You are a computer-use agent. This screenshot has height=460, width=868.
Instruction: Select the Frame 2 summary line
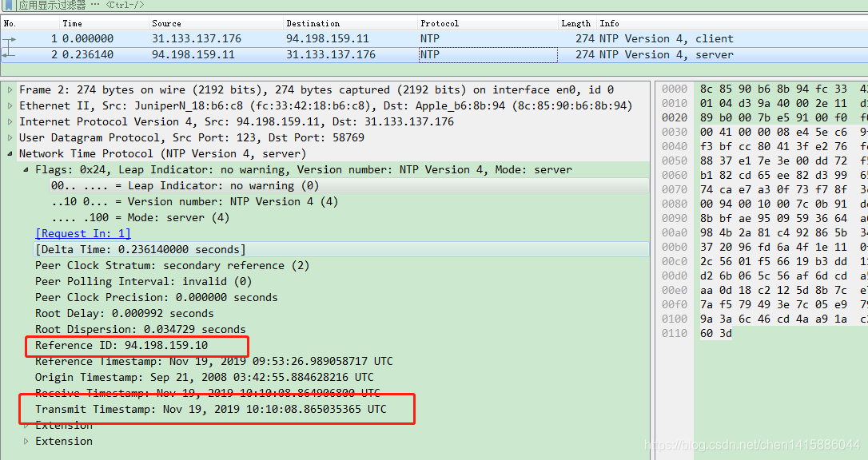[316, 89]
